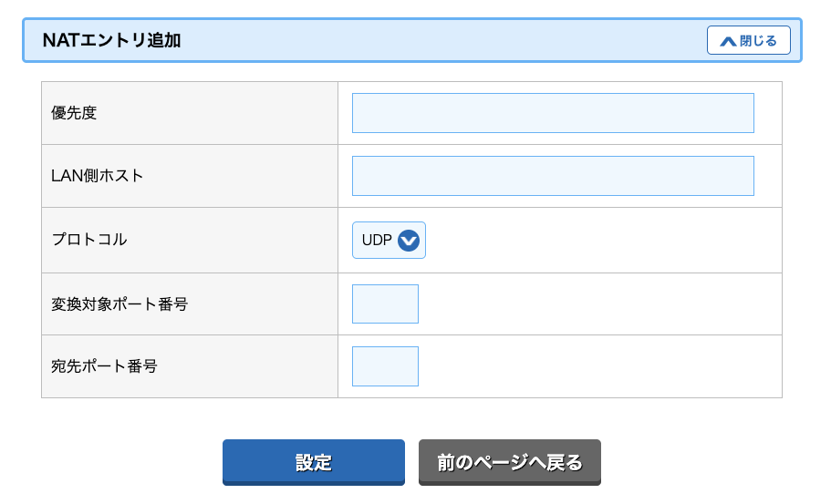Click the NATエントリ追加 header title
The image size is (831, 504).
click(112, 40)
